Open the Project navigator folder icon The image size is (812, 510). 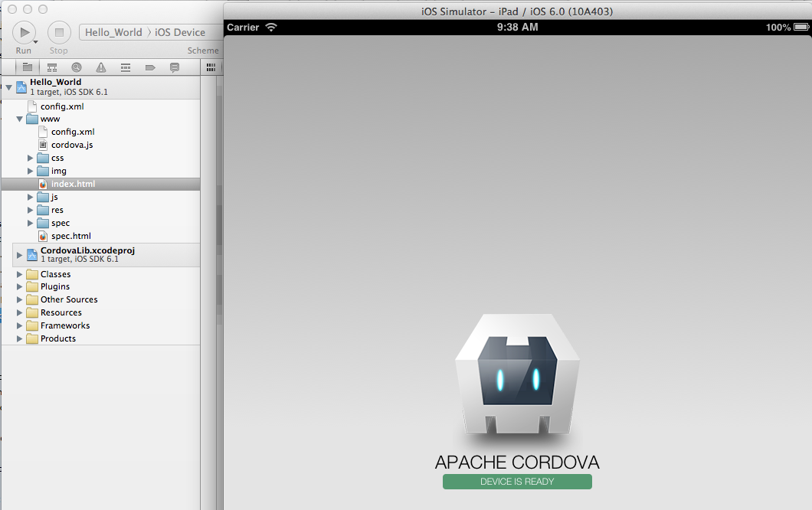point(28,67)
